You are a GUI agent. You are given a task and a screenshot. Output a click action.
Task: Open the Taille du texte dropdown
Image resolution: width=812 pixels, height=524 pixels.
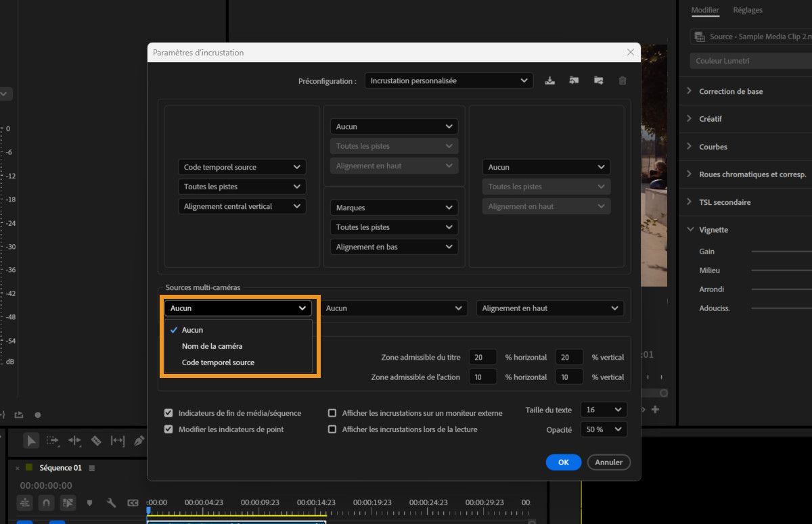[x=604, y=410]
